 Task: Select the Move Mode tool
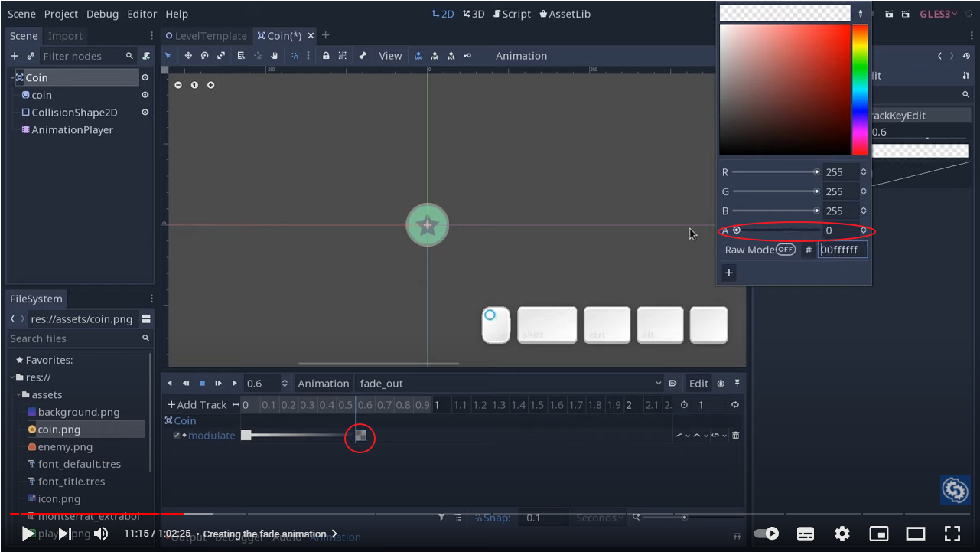(x=187, y=56)
